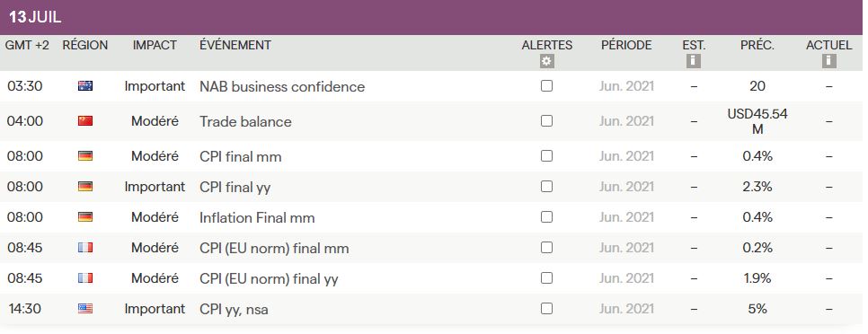Click the info icon under EST. column
The height and width of the screenshot is (334, 868).
(693, 61)
